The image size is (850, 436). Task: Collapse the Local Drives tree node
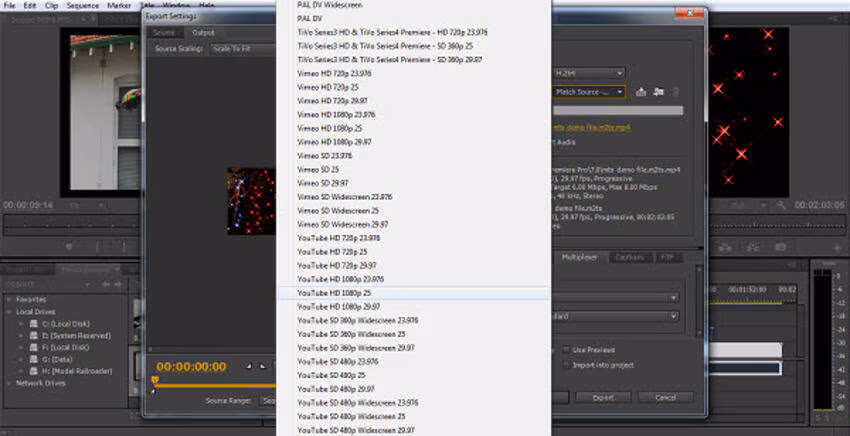click(9, 312)
